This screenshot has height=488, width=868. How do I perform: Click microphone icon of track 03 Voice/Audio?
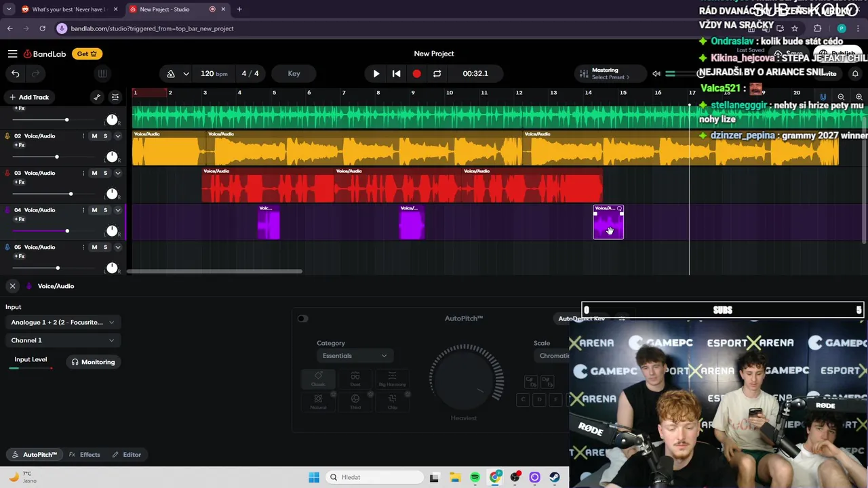click(7, 173)
